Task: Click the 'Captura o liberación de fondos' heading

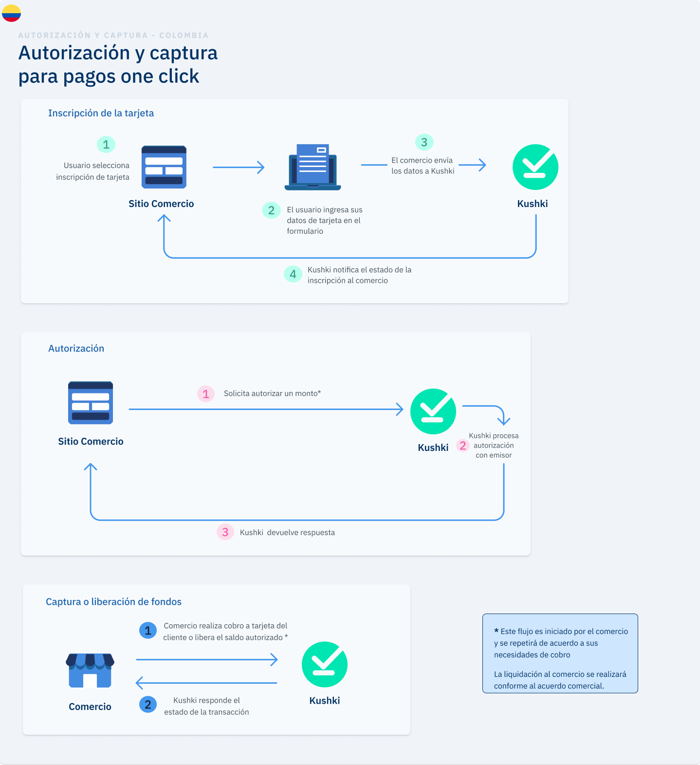Action: tap(113, 602)
